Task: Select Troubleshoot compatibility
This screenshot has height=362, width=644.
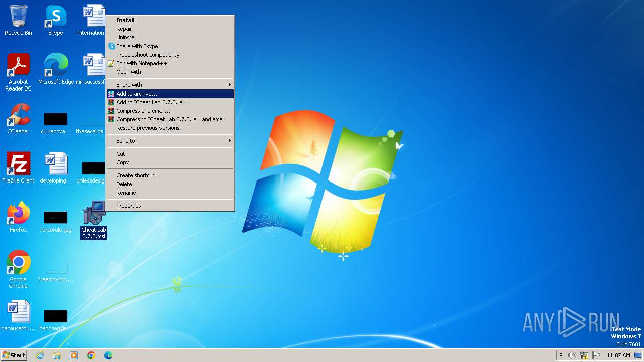Action: pos(170,55)
